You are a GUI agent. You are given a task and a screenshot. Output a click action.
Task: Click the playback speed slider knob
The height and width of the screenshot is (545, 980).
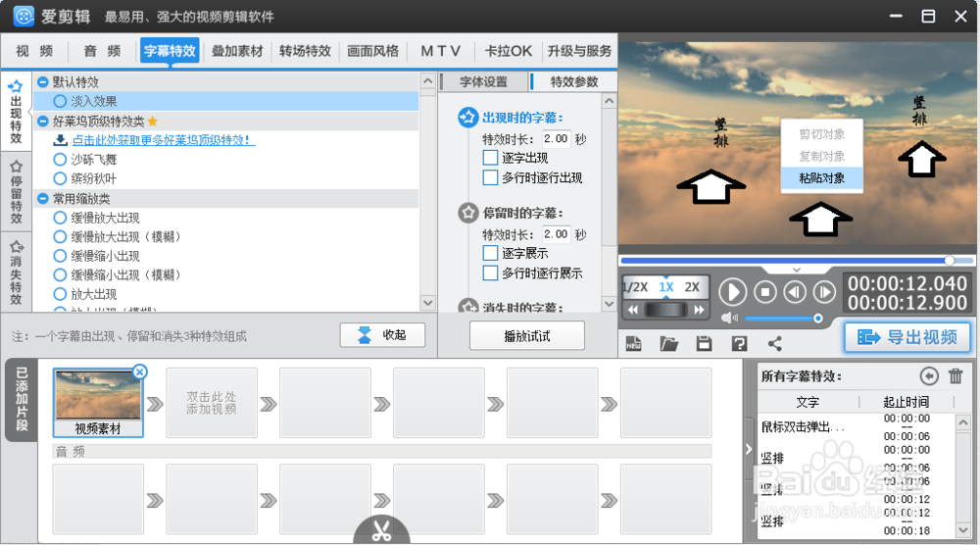point(665,310)
